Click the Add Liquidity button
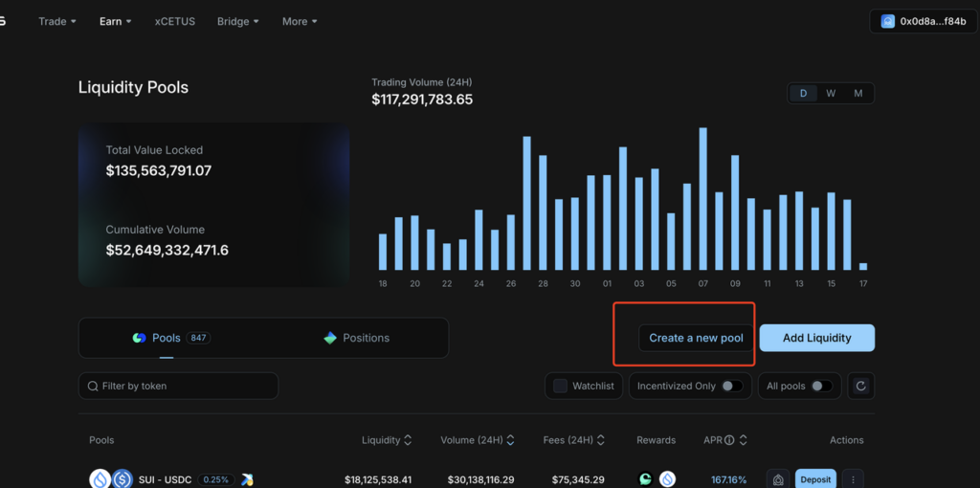This screenshot has width=980, height=488. pos(817,338)
